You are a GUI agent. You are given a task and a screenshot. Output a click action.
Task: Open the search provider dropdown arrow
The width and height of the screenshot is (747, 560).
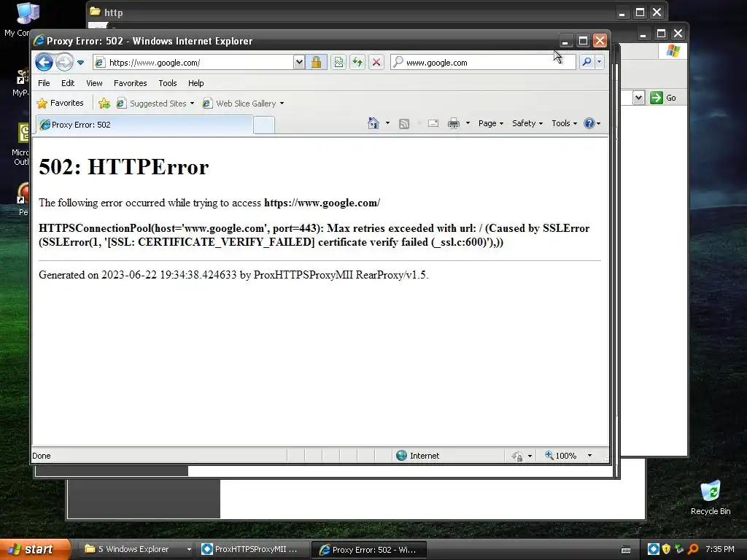pyautogui.click(x=600, y=62)
